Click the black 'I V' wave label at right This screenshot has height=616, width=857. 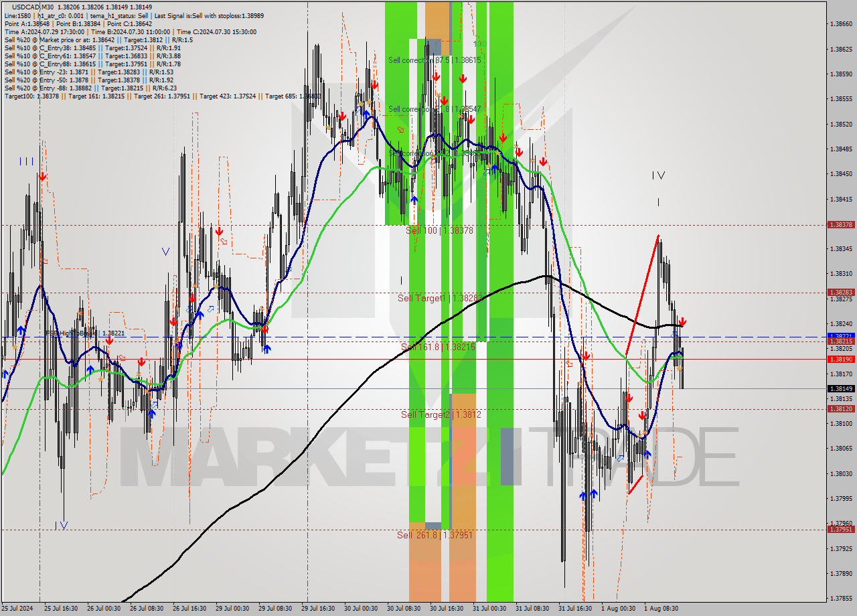pyautogui.click(x=659, y=175)
